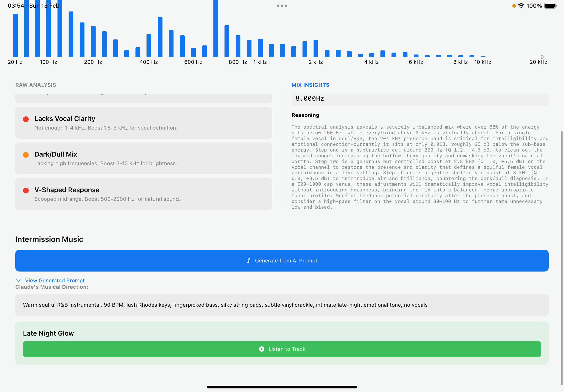Tap the Wi-Fi status icon

521,6
